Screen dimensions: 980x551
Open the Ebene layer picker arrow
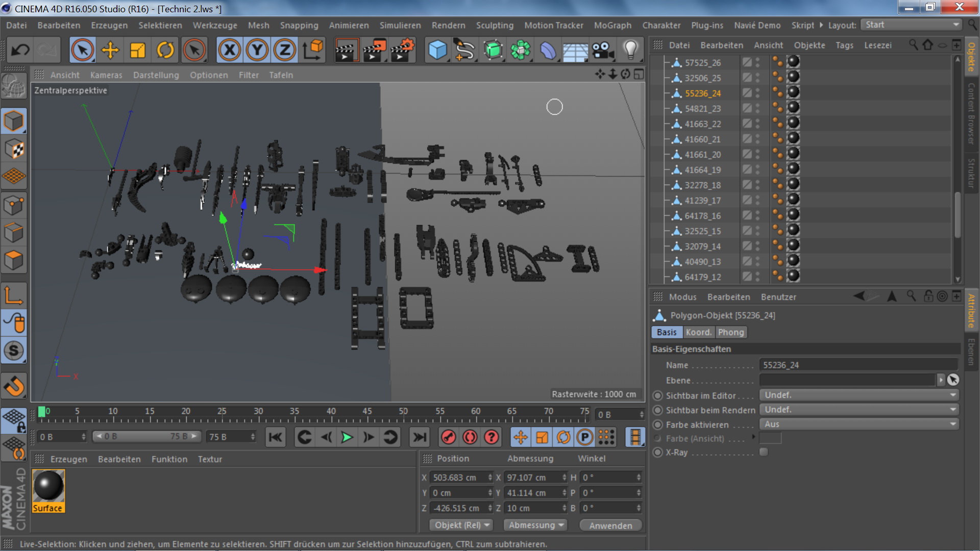941,380
